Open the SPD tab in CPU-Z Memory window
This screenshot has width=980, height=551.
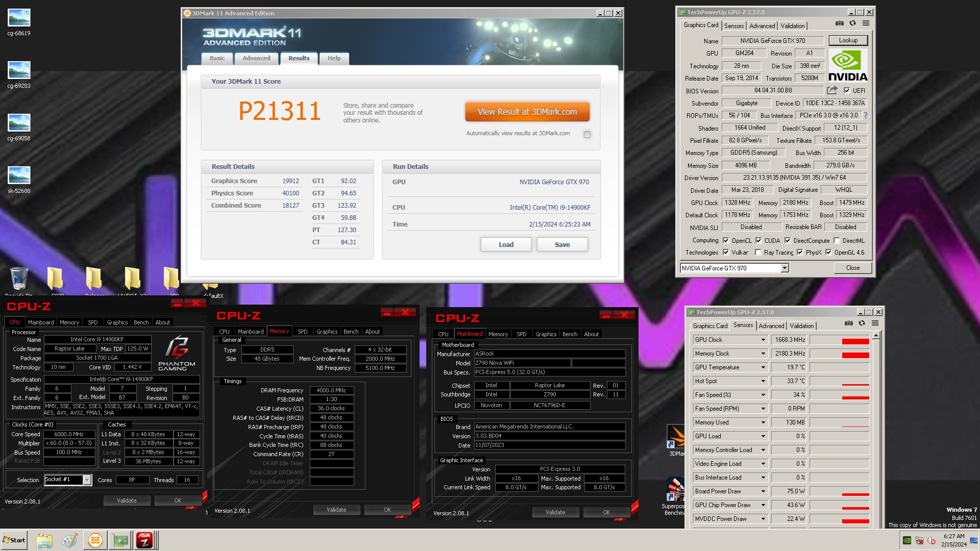coord(302,332)
